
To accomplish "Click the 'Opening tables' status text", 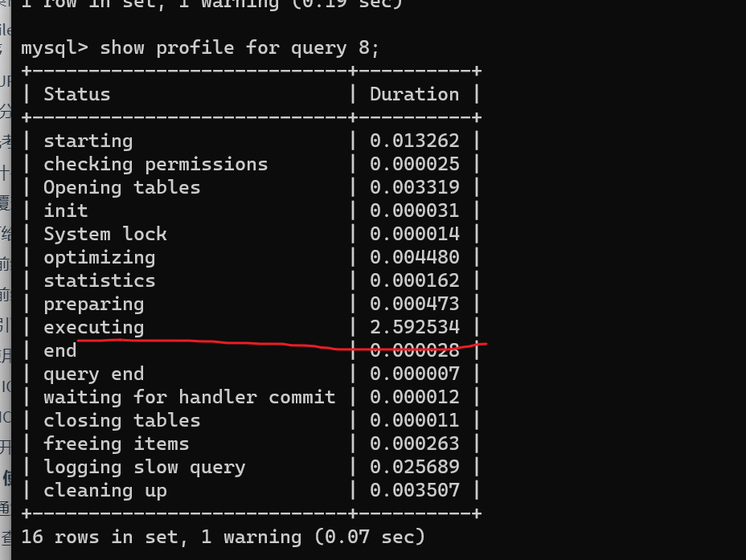I will [121, 188].
